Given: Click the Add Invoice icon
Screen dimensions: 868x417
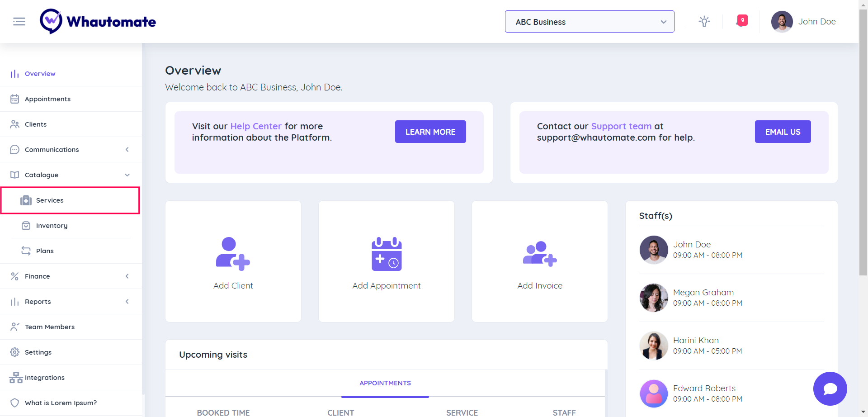Looking at the screenshot, I should click(x=540, y=254).
